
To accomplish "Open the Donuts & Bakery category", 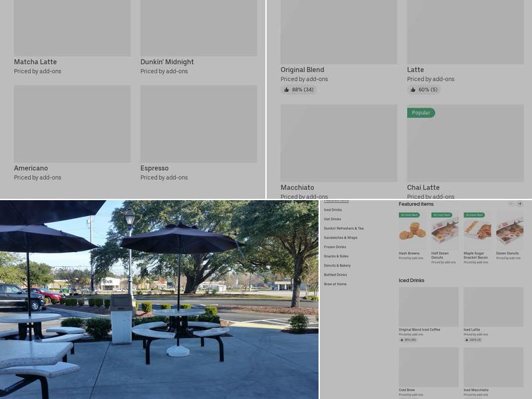I will click(337, 266).
